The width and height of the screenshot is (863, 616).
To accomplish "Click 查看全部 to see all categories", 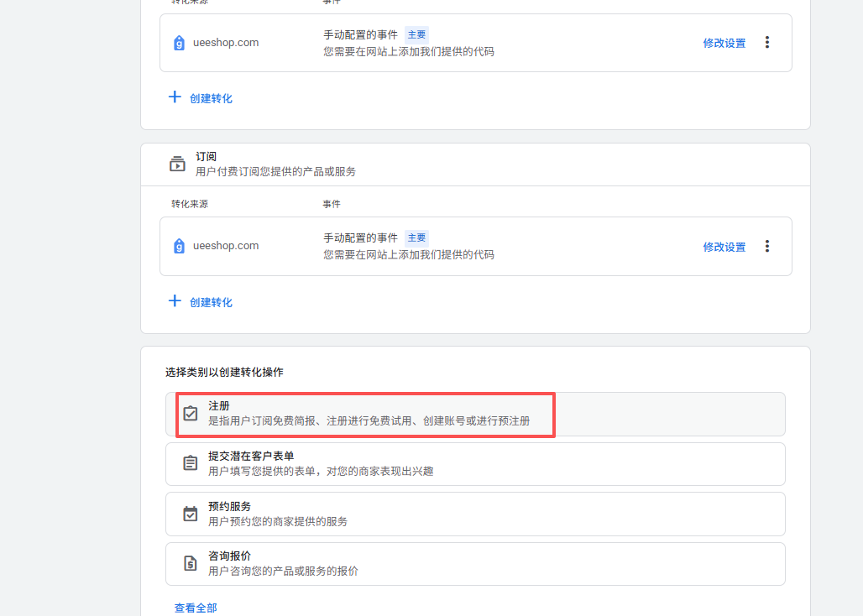I will coord(195,608).
